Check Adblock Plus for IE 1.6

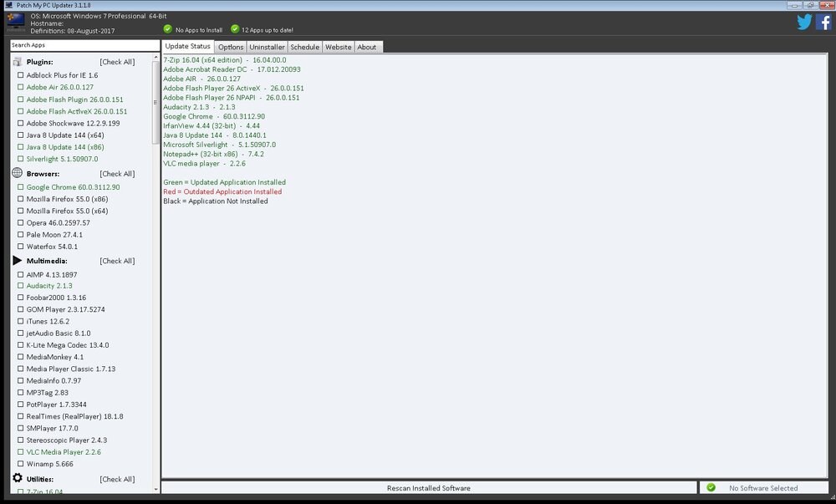pos(21,75)
